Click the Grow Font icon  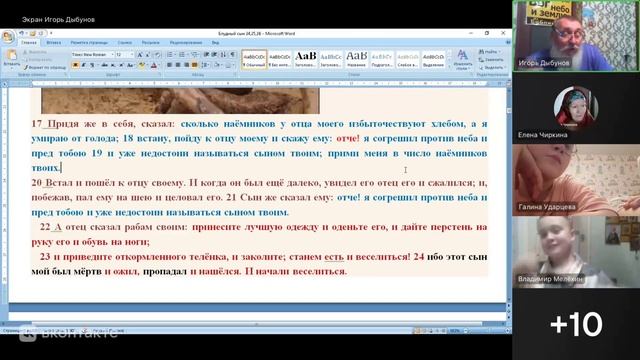140,54
